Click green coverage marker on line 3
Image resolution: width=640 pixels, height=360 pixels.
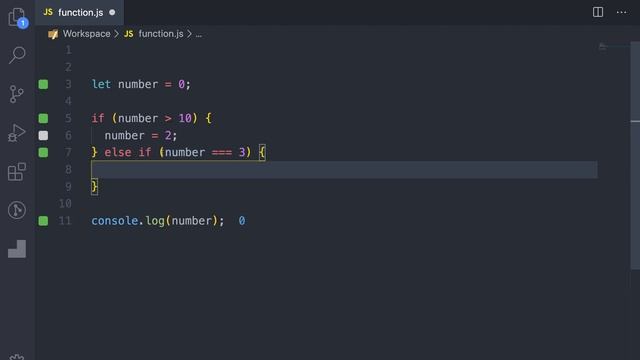pos(43,84)
